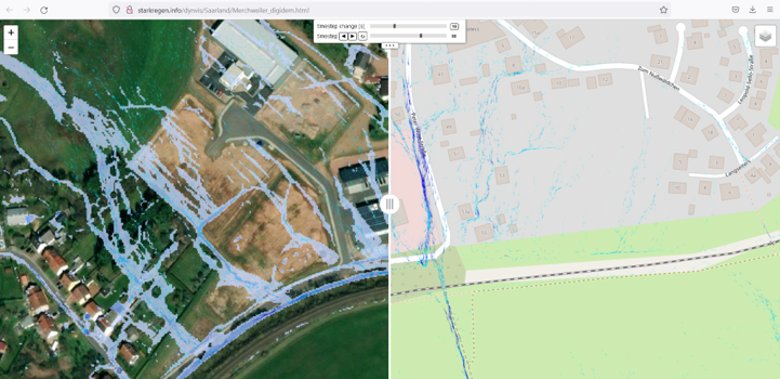Click the map swipe divider handle
The image size is (780, 379).
click(x=390, y=204)
